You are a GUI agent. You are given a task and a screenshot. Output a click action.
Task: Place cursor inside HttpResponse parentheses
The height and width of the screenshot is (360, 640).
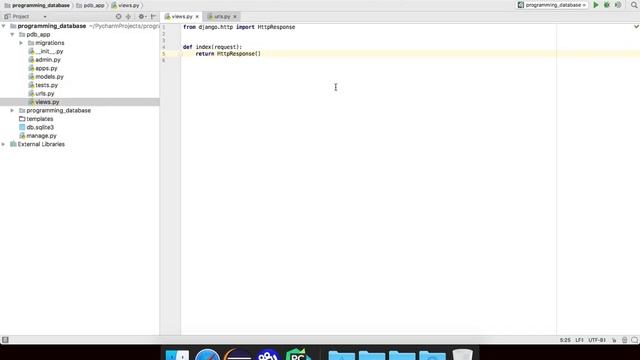[258, 54]
